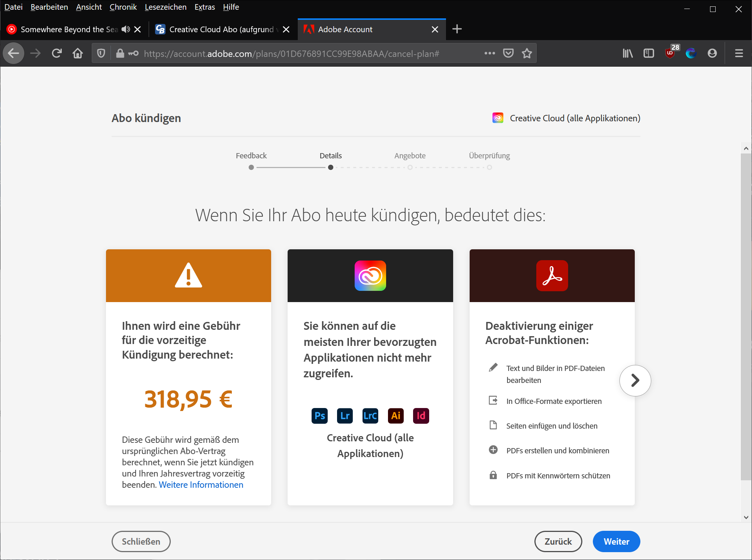Go to the browser home page
The width and height of the screenshot is (752, 560).
(78, 54)
